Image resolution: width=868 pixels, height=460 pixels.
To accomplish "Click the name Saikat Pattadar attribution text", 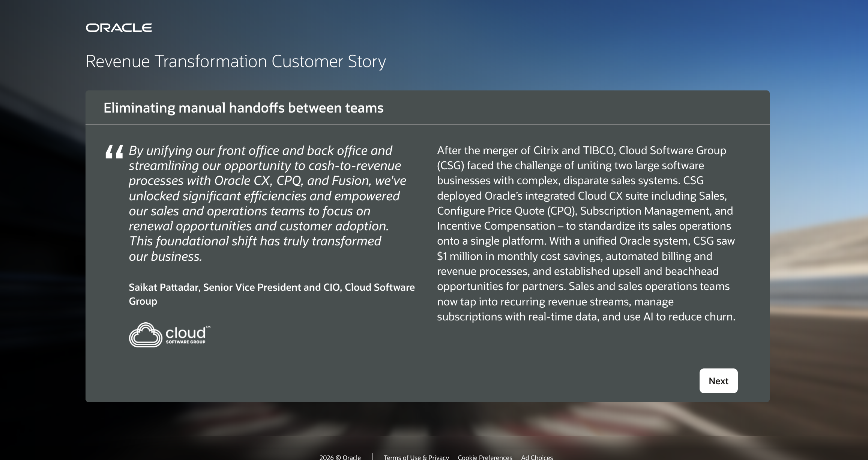I will 272,294.
